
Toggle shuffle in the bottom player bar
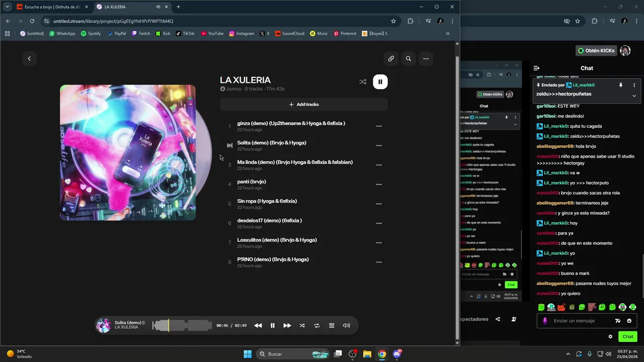[302, 325]
